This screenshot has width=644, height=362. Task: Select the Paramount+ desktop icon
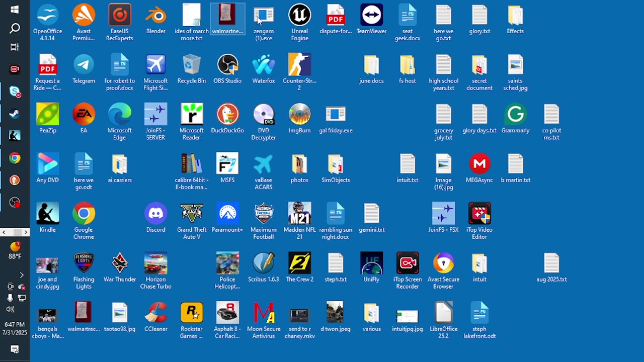coord(227,219)
